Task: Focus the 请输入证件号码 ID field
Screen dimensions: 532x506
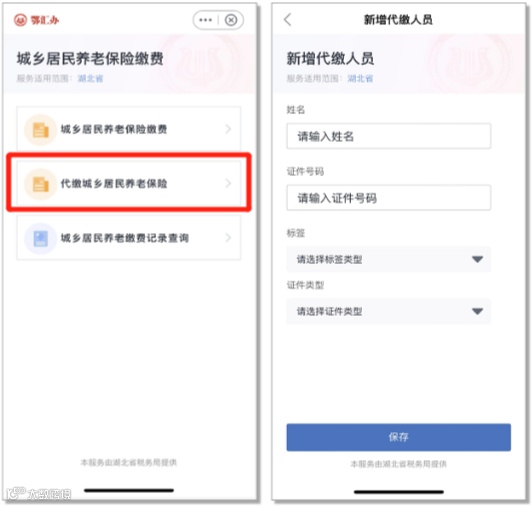Action: pos(388,198)
